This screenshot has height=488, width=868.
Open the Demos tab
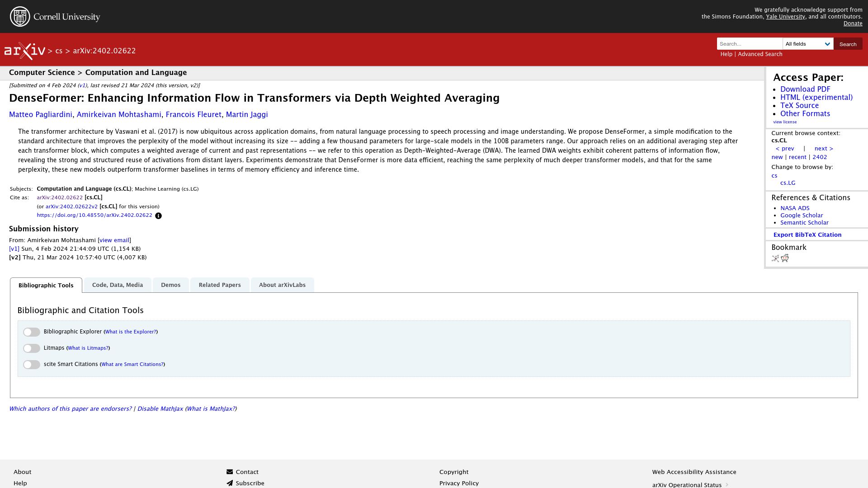pyautogui.click(x=171, y=285)
